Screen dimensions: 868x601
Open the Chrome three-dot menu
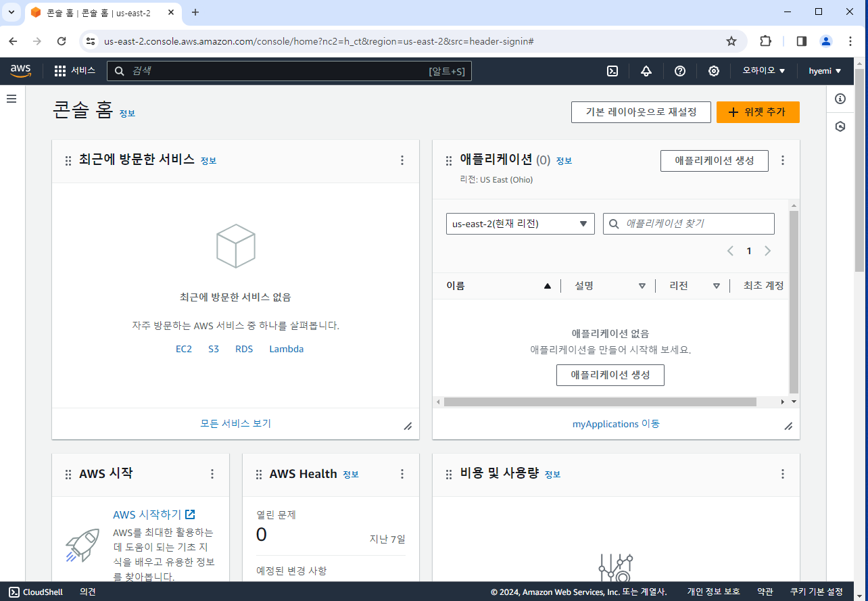[850, 41]
